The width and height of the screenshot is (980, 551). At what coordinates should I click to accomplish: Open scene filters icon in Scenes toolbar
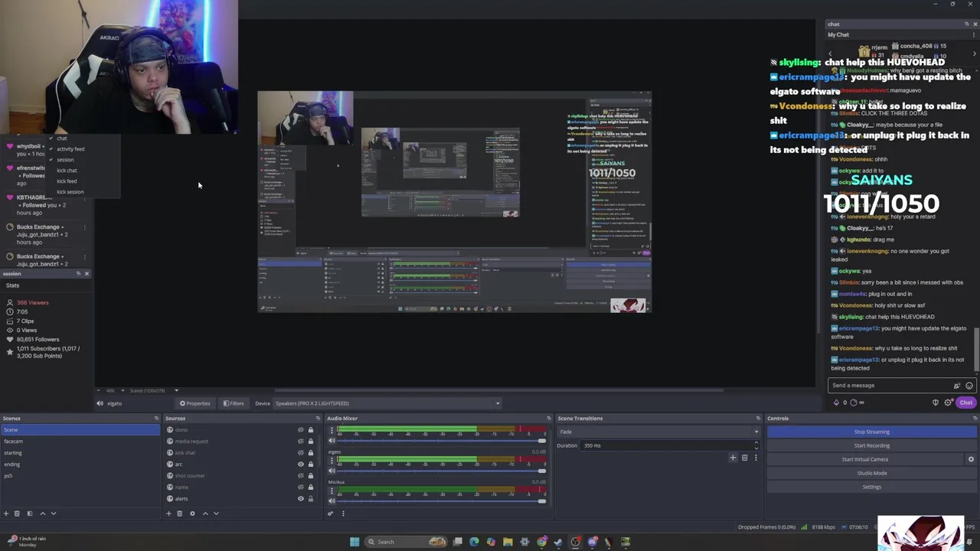30,514
